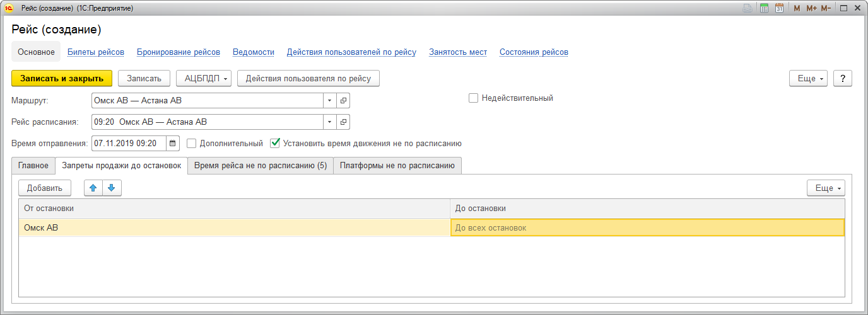The height and width of the screenshot is (315, 868).
Task: Select the Омск АВ cell in table
Action: 233,228
